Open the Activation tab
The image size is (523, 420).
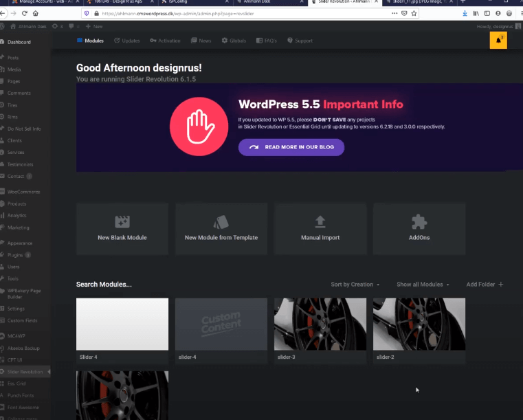point(165,41)
